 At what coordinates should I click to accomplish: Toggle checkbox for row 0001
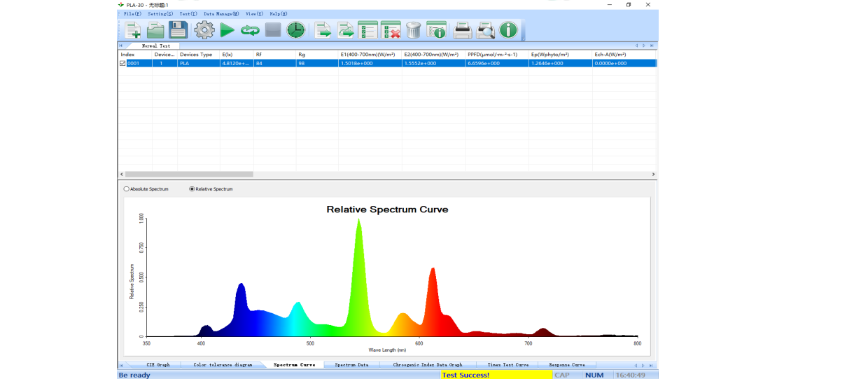pyautogui.click(x=122, y=63)
